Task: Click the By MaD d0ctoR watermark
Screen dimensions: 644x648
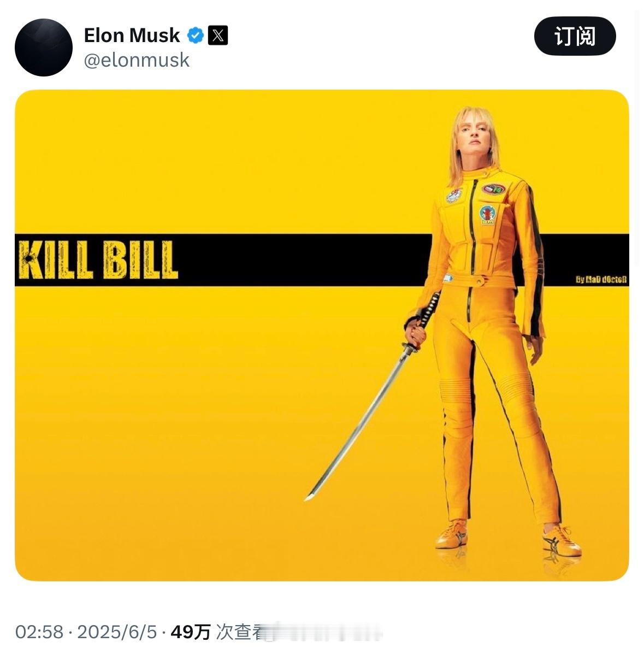Action: coord(601,279)
